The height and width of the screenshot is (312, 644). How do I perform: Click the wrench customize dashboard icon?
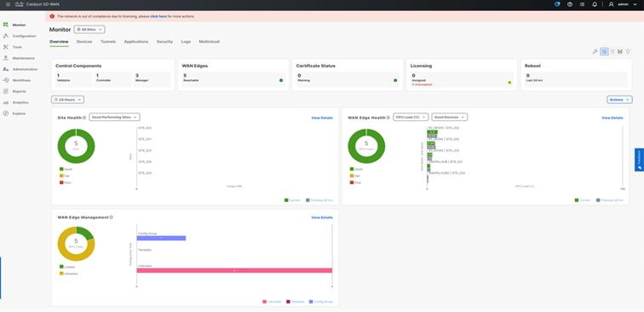tap(595, 51)
